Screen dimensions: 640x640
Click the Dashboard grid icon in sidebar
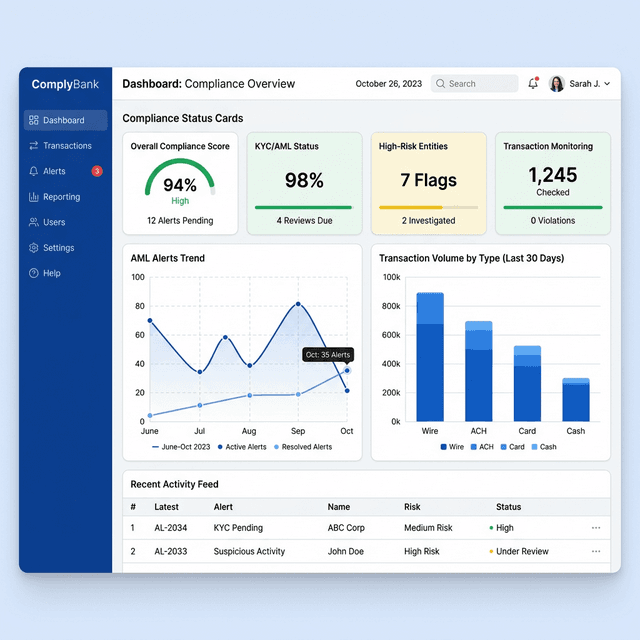33,120
